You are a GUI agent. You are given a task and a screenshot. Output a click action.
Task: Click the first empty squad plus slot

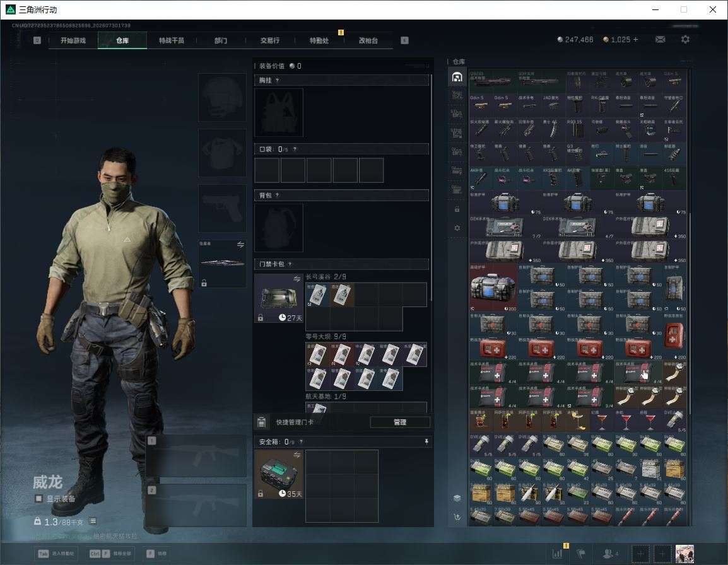640,554
